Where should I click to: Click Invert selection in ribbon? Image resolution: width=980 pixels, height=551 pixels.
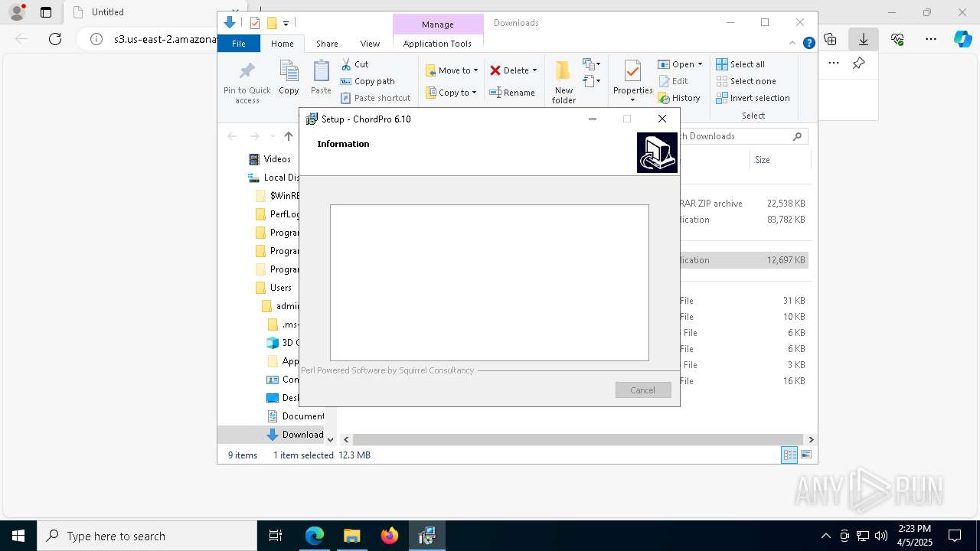(x=753, y=98)
